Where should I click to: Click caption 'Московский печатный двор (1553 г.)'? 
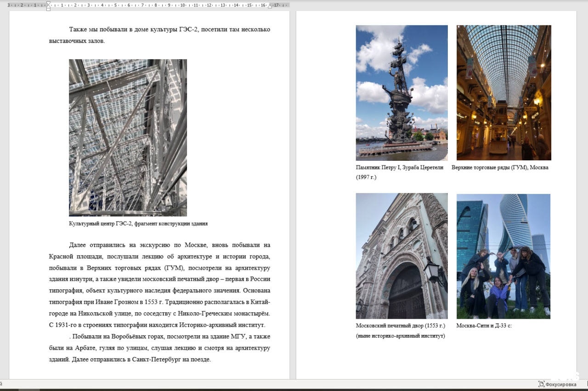[401, 326]
